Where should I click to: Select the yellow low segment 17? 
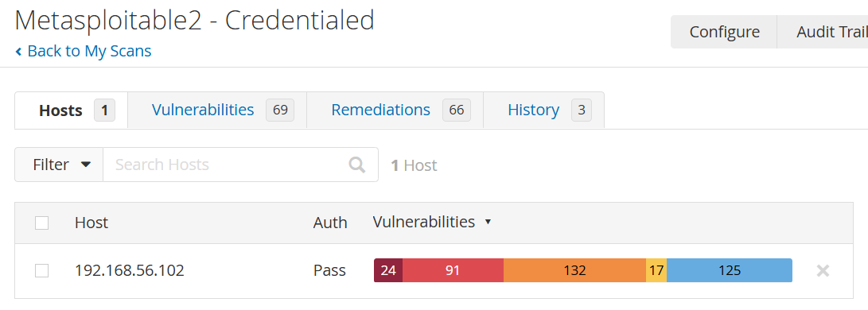coord(656,271)
